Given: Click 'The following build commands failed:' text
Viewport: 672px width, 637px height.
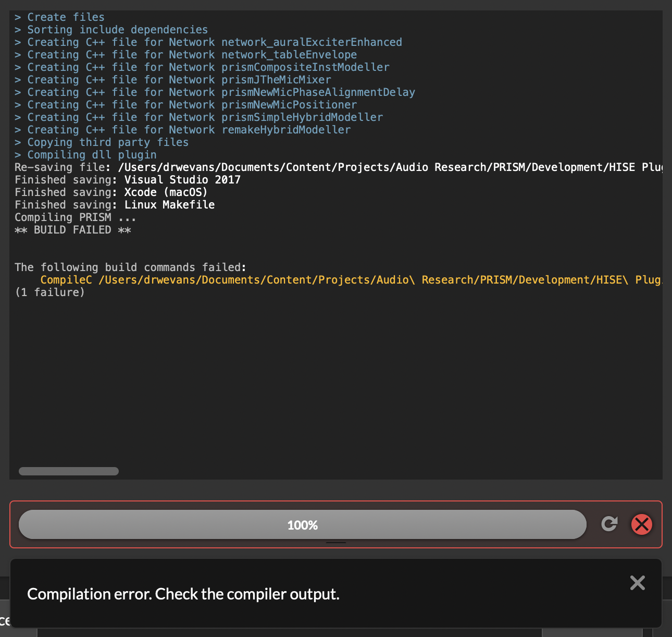Looking at the screenshot, I should point(130,267).
